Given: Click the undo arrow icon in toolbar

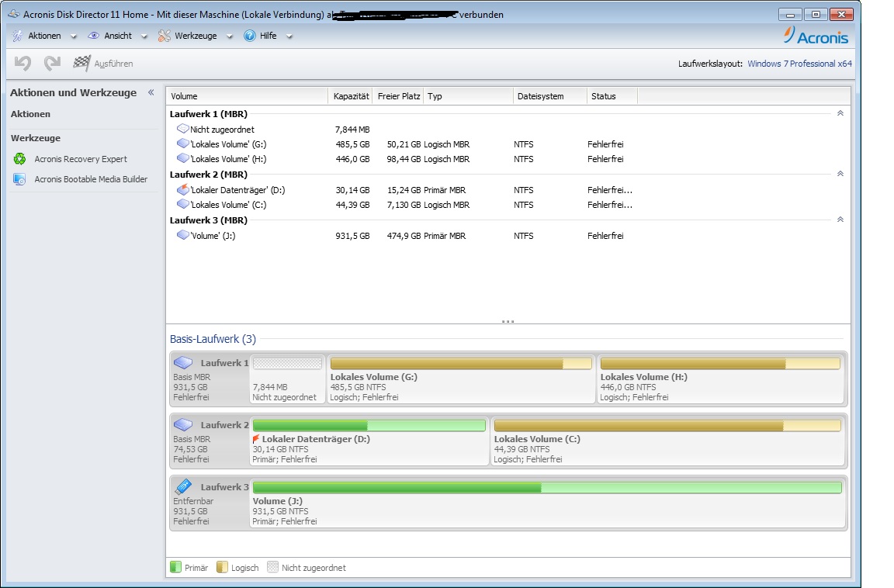Looking at the screenshot, I should pos(23,64).
